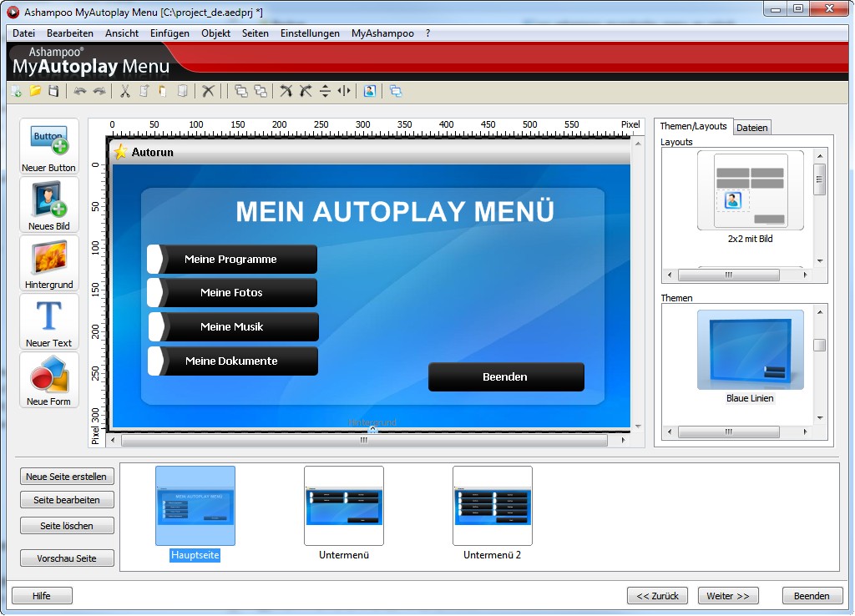Click canvas scroll right arrow
The width and height of the screenshot is (855, 616).
624,441
